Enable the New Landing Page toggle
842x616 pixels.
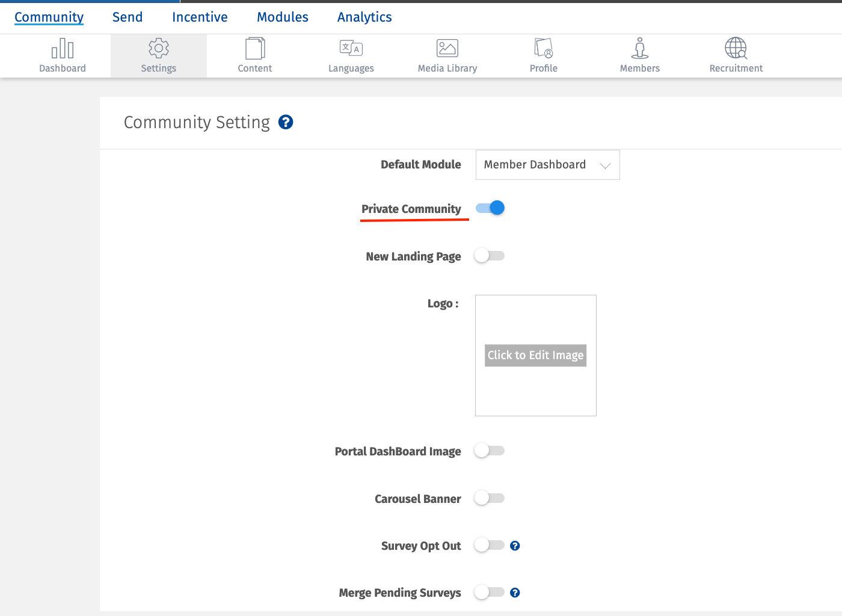pyautogui.click(x=489, y=256)
